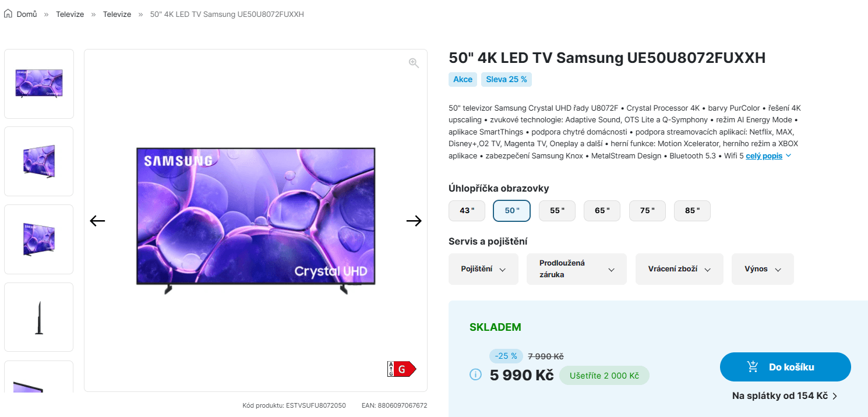Viewport: 868px width, 417px height.
Task: Add the TV to cart with Do košíku
Action: point(785,366)
